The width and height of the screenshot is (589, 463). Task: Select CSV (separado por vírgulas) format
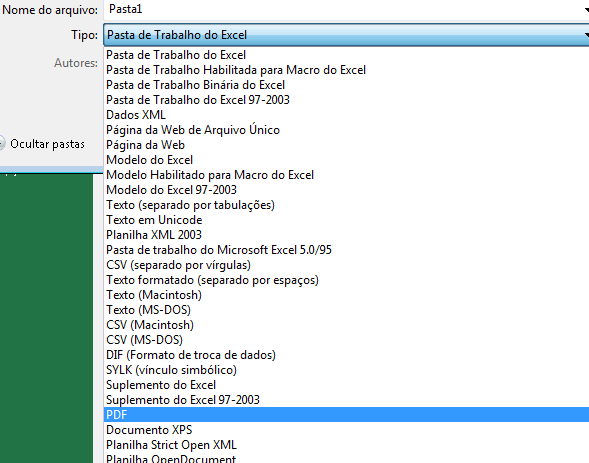(x=346, y=265)
